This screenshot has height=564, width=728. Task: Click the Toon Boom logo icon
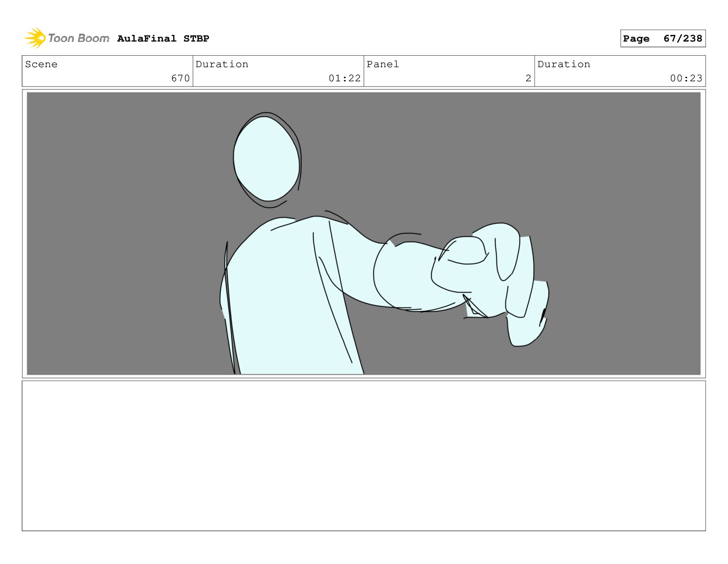35,38
